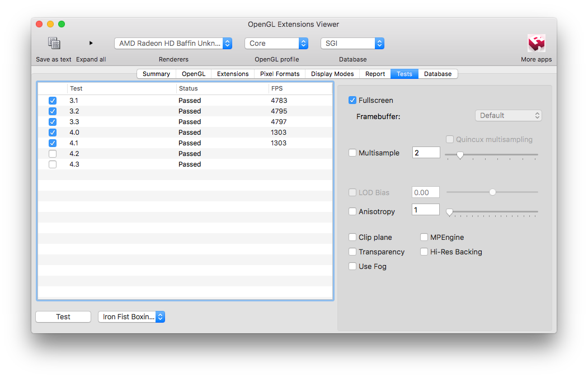Select the test name 4.0

point(74,133)
